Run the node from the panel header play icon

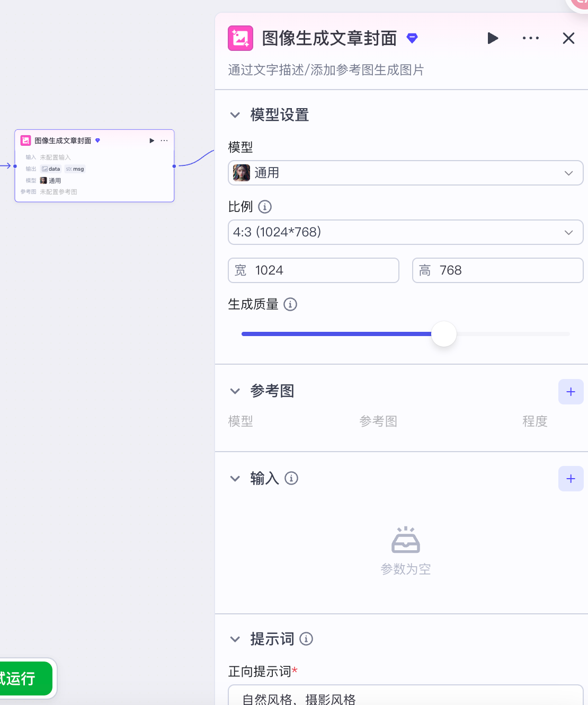tap(493, 38)
